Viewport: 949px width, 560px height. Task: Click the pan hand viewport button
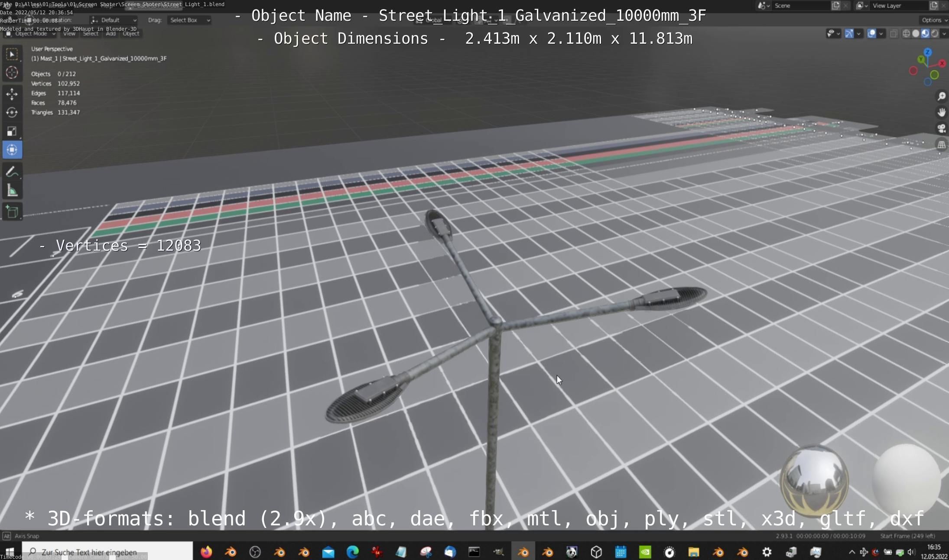(x=941, y=112)
